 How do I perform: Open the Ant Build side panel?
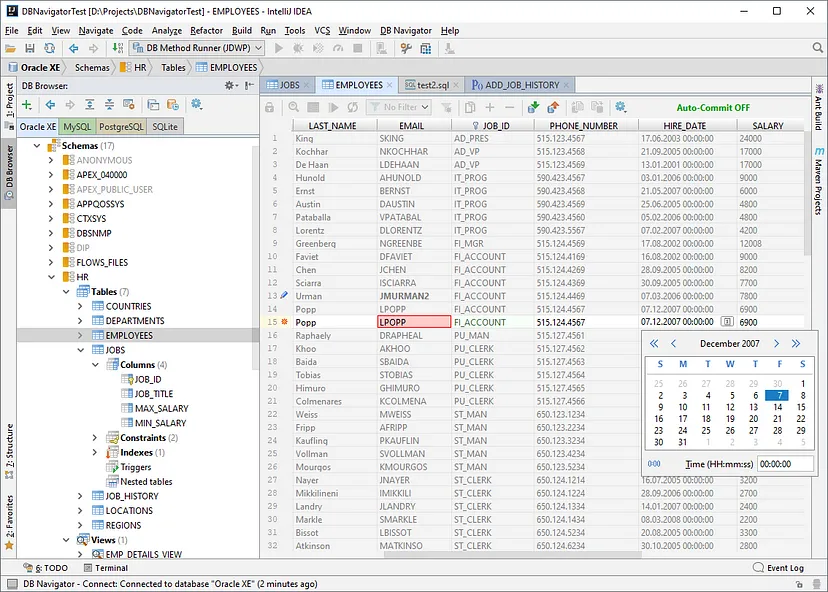[818, 107]
